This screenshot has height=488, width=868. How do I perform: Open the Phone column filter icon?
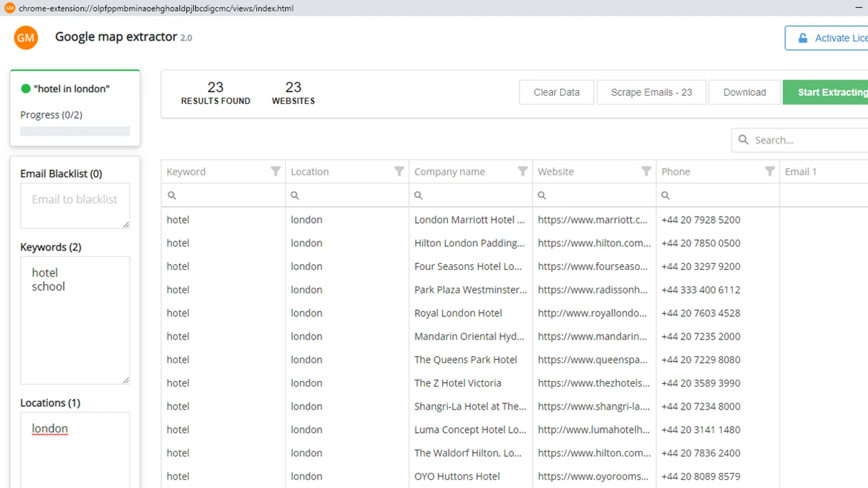tap(770, 171)
